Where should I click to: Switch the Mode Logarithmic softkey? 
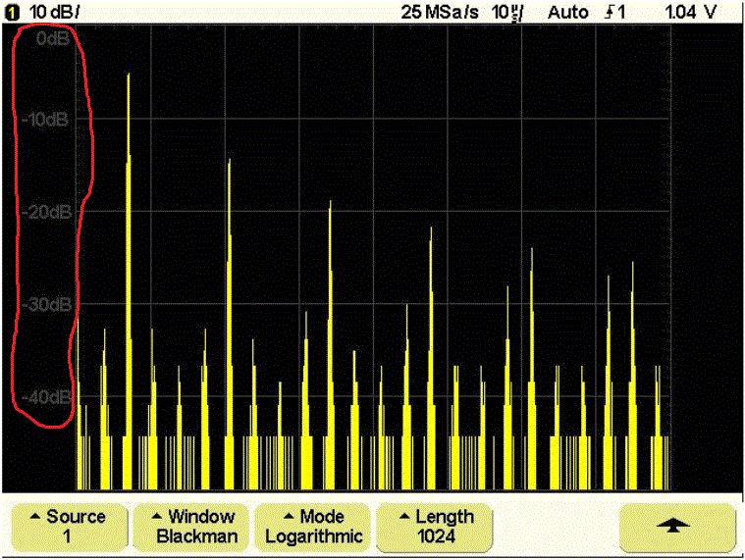tap(313, 528)
